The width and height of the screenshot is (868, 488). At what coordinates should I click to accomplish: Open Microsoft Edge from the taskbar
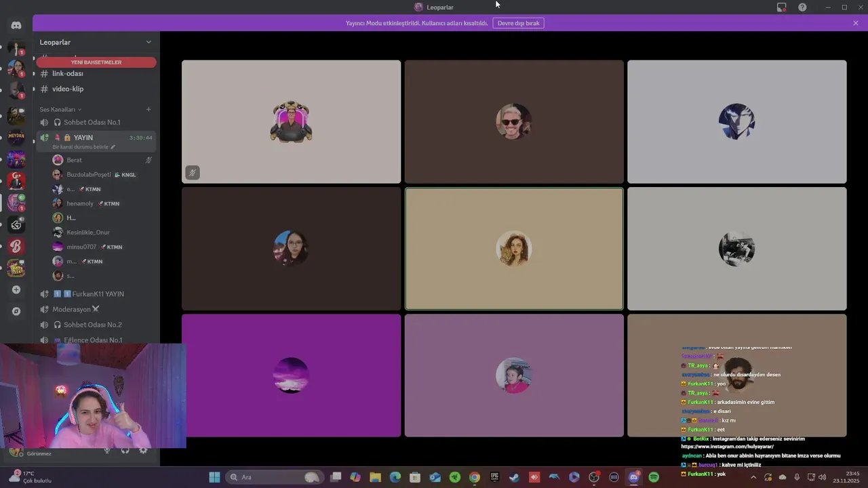[395, 477]
